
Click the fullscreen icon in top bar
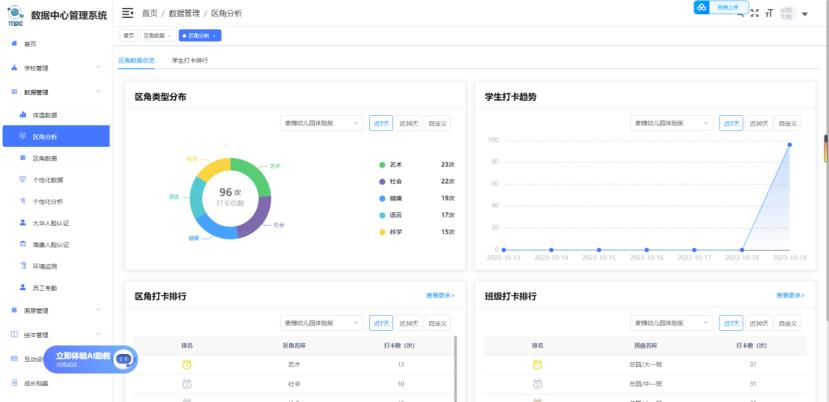[x=755, y=12]
